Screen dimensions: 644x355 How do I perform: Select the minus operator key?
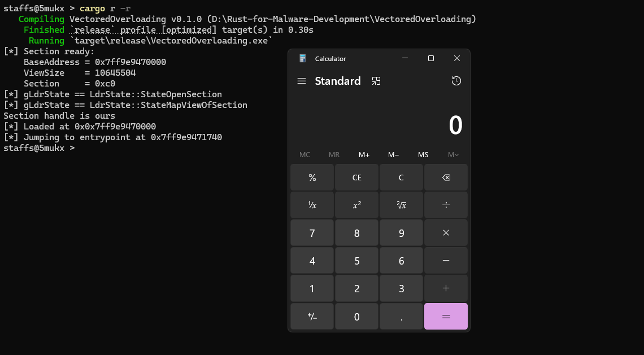(446, 261)
